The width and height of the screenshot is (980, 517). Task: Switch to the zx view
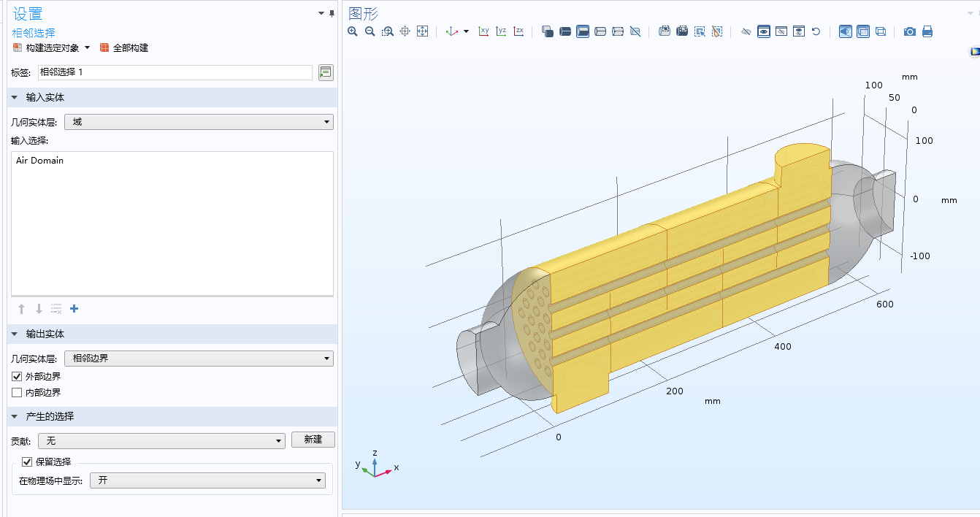coord(518,31)
